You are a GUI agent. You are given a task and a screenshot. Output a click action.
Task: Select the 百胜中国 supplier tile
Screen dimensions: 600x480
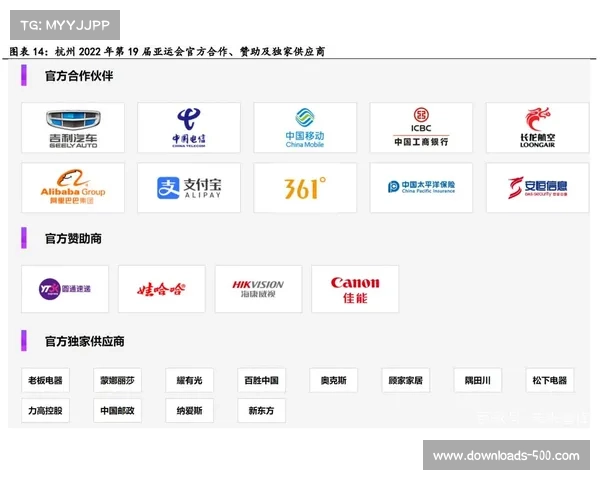[261, 380]
